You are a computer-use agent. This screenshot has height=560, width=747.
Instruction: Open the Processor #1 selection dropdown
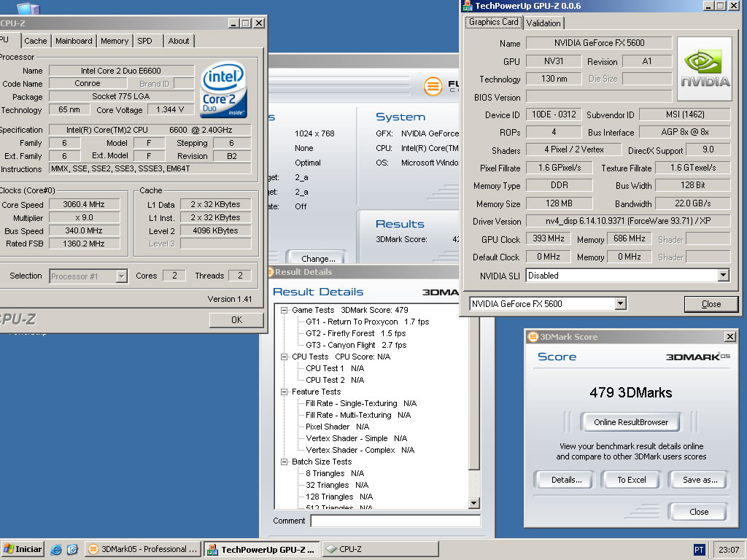pos(122,276)
